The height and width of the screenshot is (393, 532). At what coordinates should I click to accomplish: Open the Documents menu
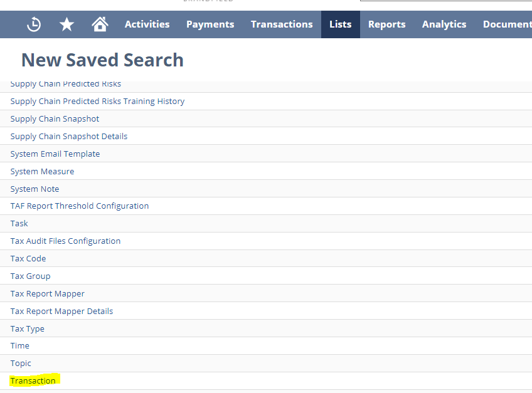[508, 24]
